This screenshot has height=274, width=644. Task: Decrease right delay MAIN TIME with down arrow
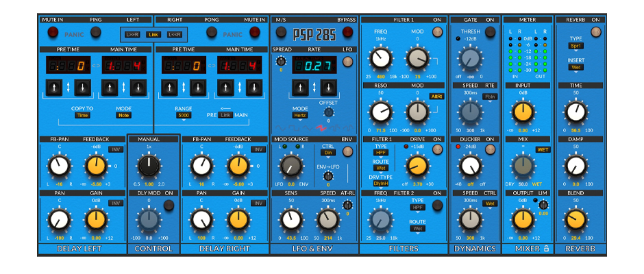253,88
